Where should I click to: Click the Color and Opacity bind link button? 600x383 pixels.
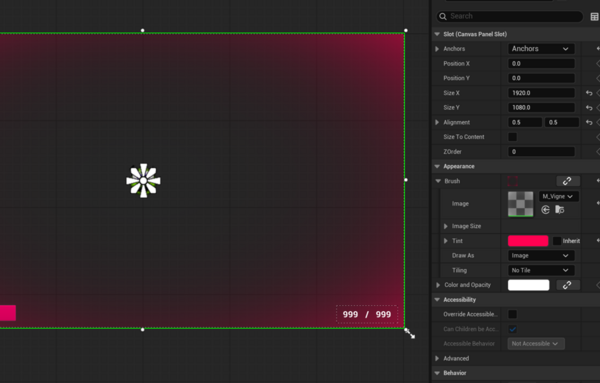568,285
